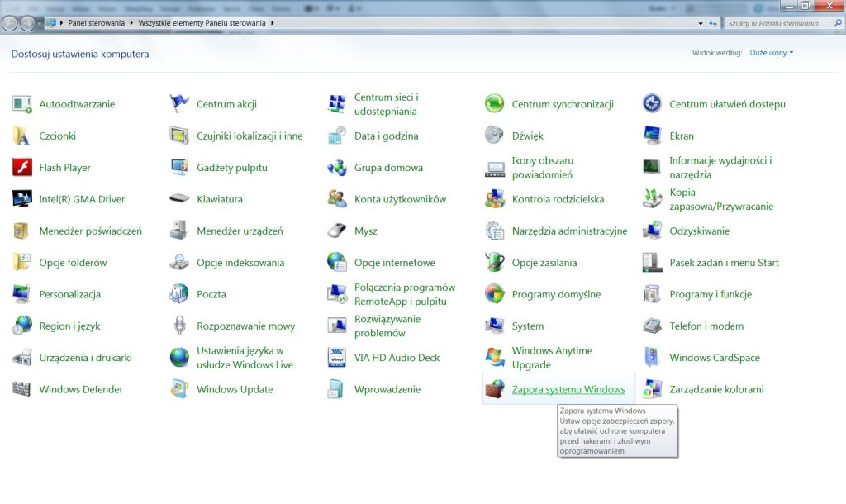846x504 pixels.
Task: Open the System link
Action: coord(528,326)
